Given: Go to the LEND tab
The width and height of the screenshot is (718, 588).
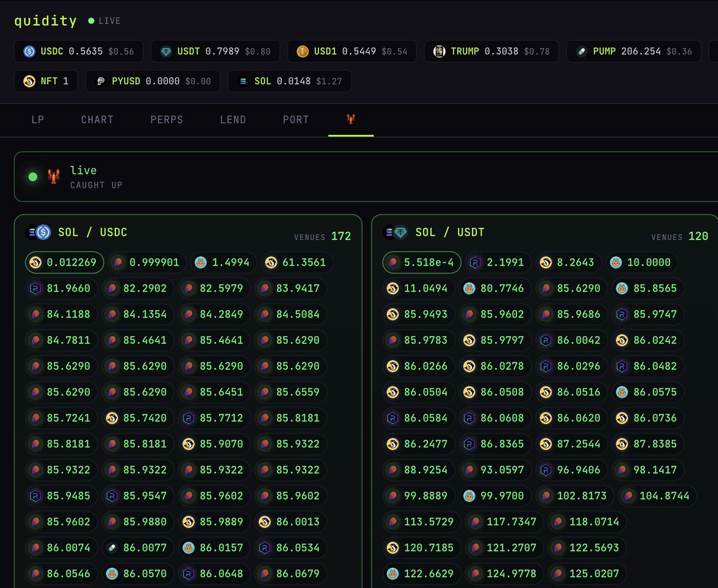Looking at the screenshot, I should click(233, 120).
